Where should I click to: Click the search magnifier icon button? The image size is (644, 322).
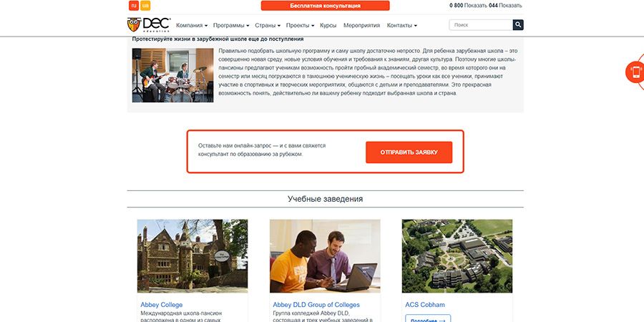click(518, 25)
